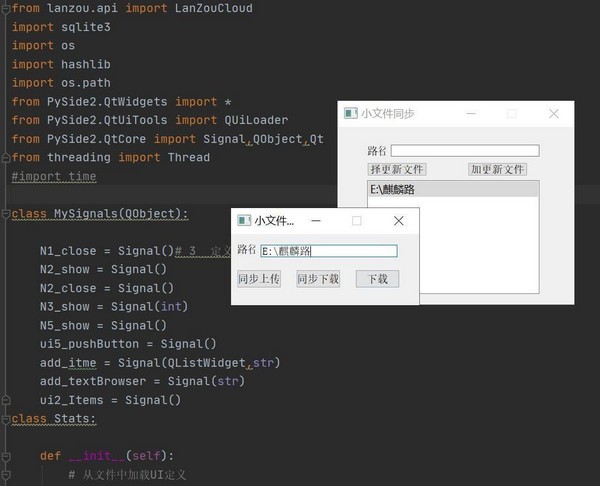
Task: Click the 'import sqlite3' code line
Action: click(61, 27)
